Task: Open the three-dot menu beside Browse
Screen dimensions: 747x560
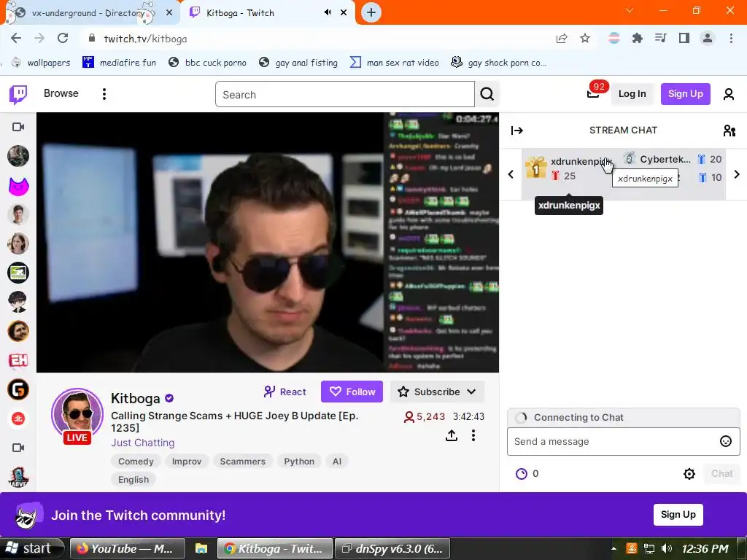Action: tap(104, 94)
